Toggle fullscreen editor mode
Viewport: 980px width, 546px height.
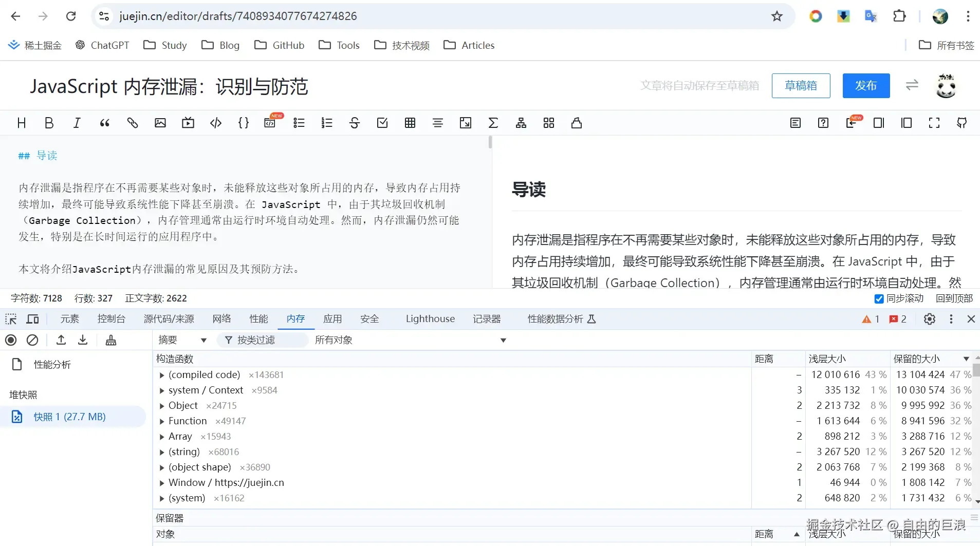click(934, 123)
